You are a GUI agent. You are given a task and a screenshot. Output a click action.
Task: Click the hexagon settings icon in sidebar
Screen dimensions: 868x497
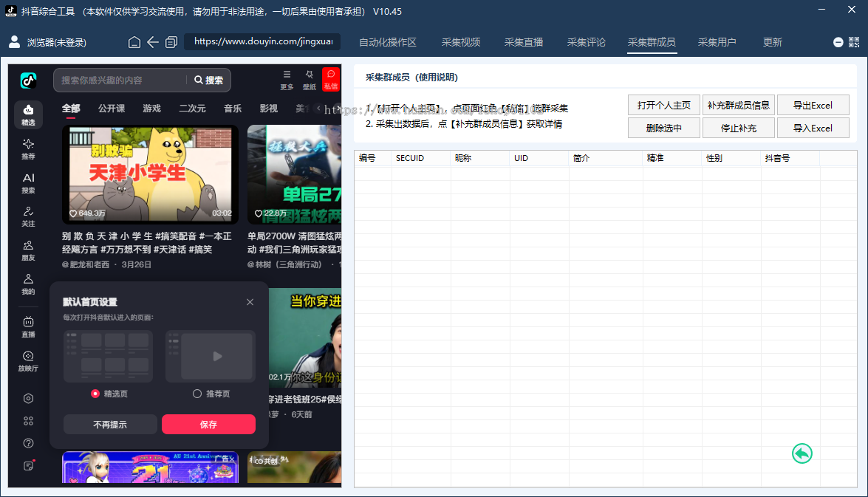pos(28,399)
